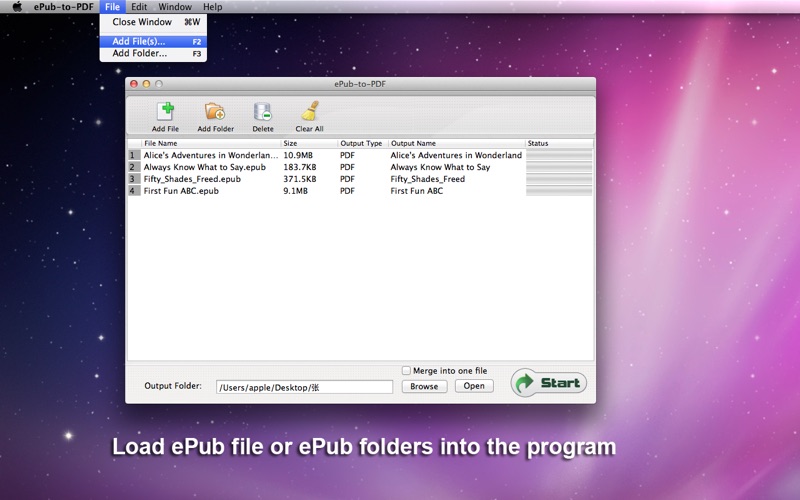Choose Add Folder... from File menu

153,53
